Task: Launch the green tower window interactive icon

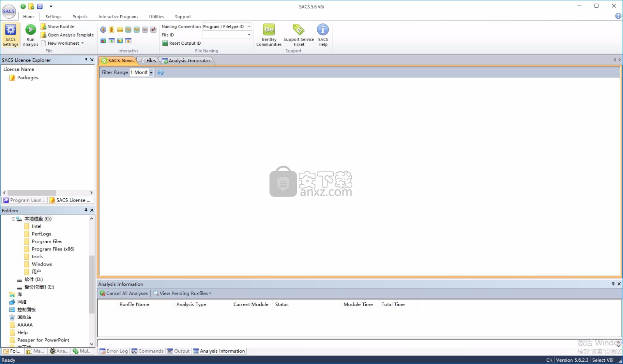Action: 111,40
